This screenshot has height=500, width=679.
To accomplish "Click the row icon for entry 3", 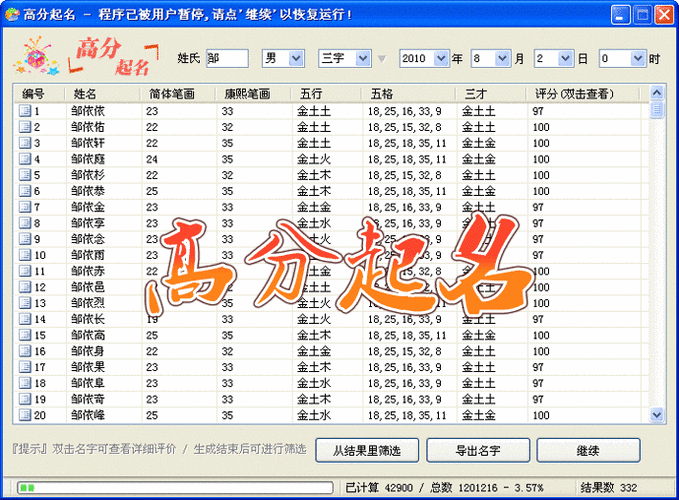I will [x=25, y=143].
